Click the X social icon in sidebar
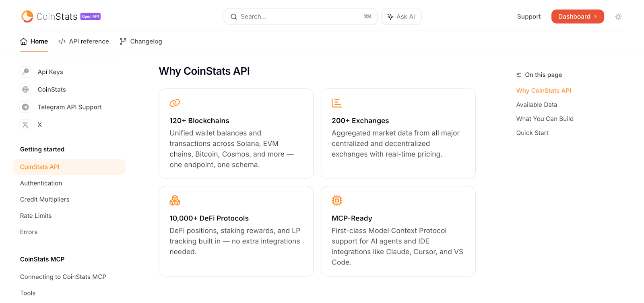This screenshot has height=303, width=644. click(25, 125)
